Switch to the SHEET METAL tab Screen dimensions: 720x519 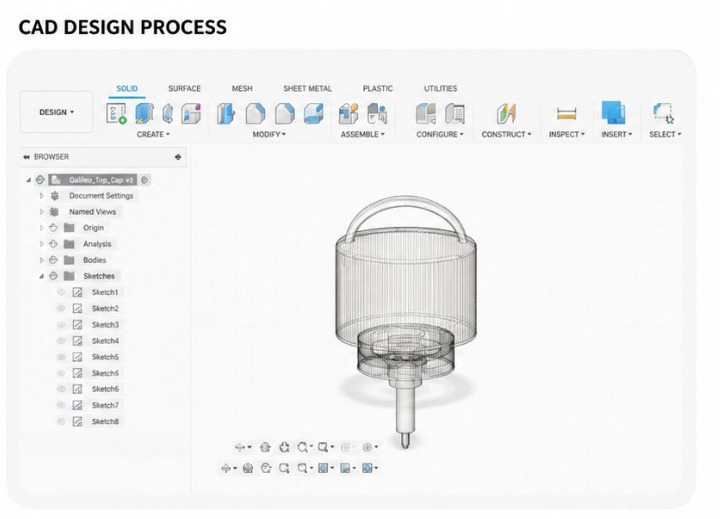click(308, 89)
